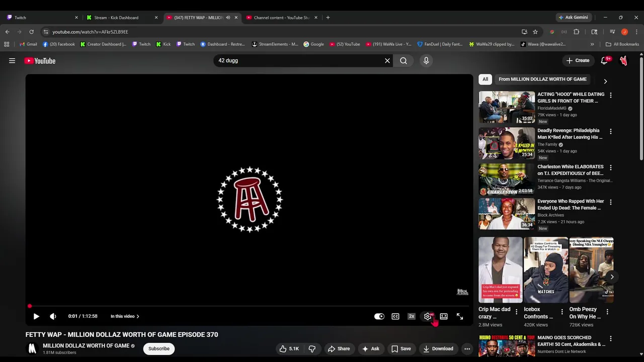The image size is (644, 362).
Task: Enter full screen mode
Action: [460, 316]
